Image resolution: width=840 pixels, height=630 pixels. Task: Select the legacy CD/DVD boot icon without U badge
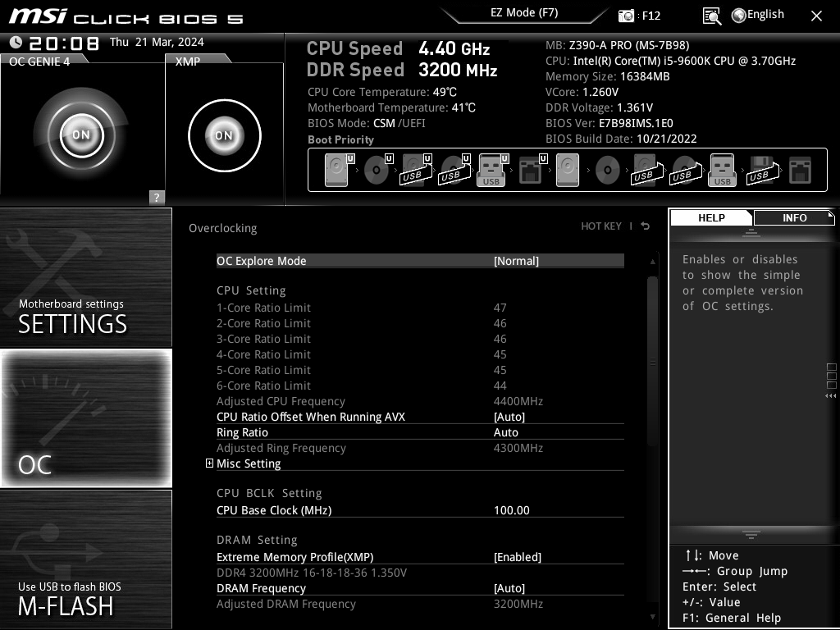[x=608, y=170]
